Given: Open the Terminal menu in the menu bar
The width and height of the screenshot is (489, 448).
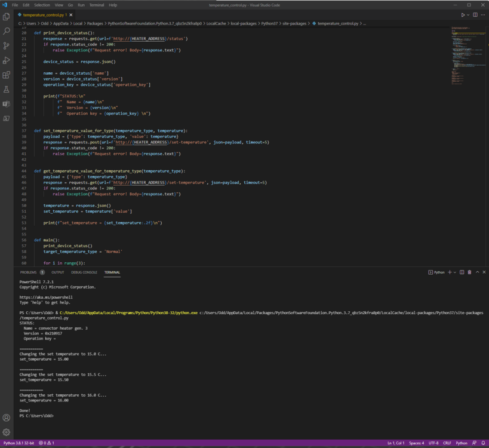Looking at the screenshot, I should 96,5.
